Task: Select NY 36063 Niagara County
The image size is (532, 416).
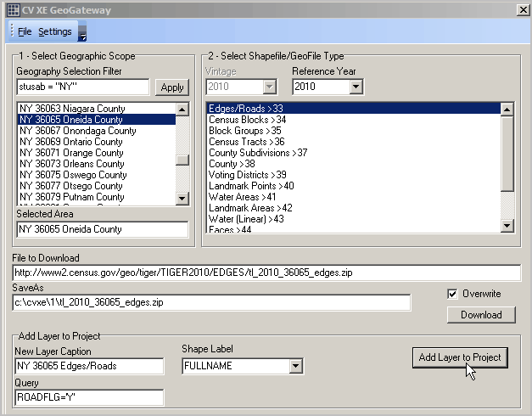Action: point(97,109)
